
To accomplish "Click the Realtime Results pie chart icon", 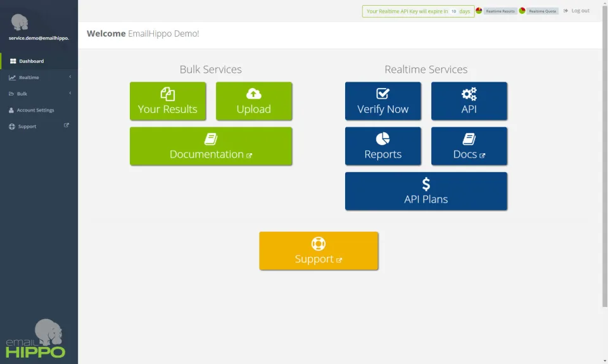I will (x=479, y=11).
